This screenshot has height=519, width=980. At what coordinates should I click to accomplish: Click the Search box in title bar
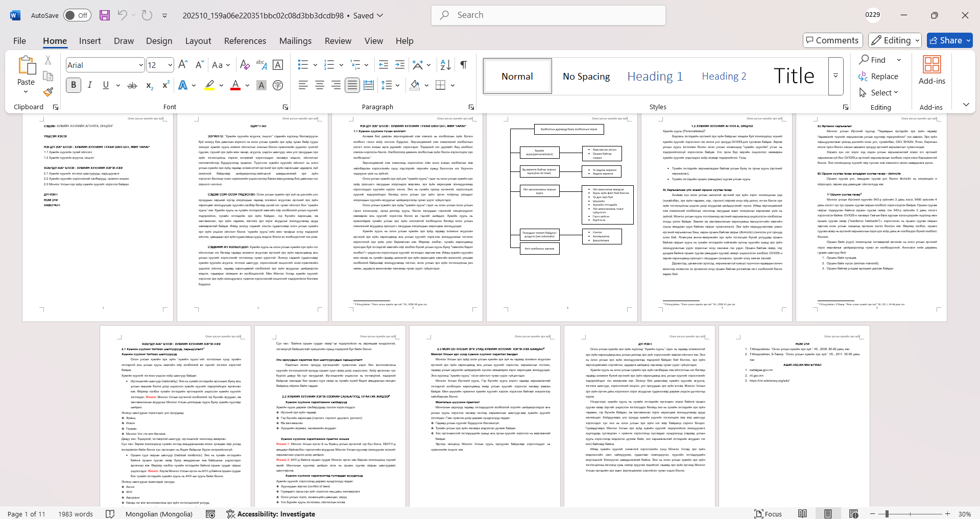(x=548, y=15)
